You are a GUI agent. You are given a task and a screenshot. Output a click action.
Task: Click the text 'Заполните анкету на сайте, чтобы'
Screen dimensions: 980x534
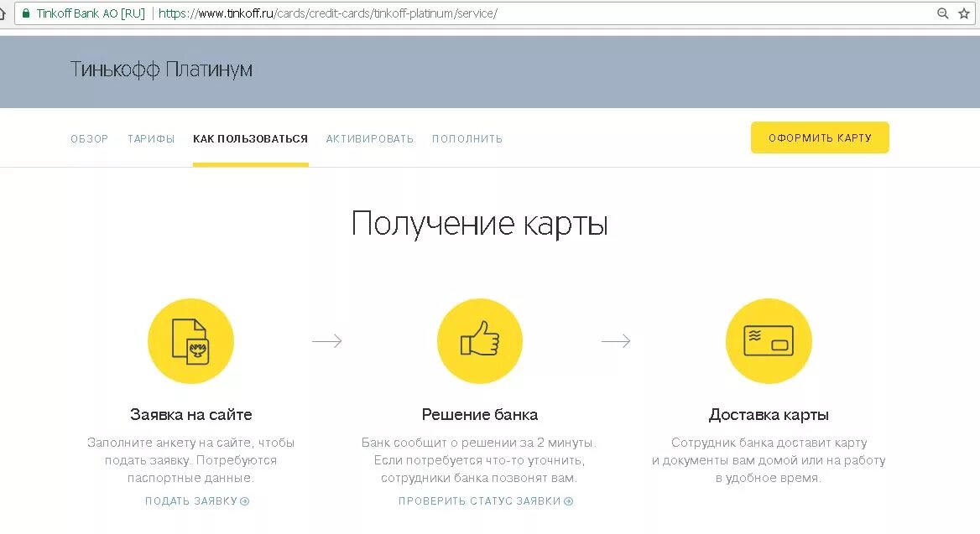coord(190,443)
